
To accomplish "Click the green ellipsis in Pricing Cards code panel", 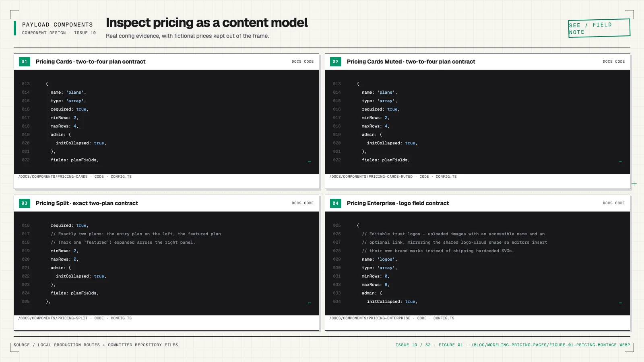I will (309, 161).
